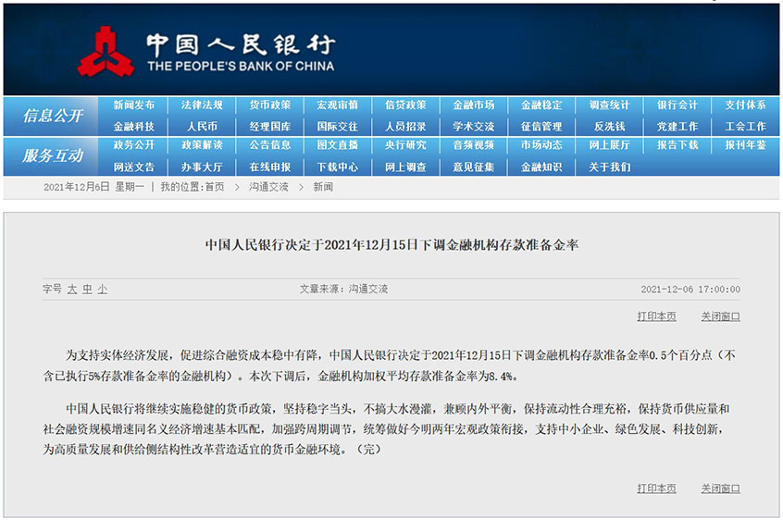Open 货币政策 in navigation menu
783x532 pixels.
tap(269, 105)
